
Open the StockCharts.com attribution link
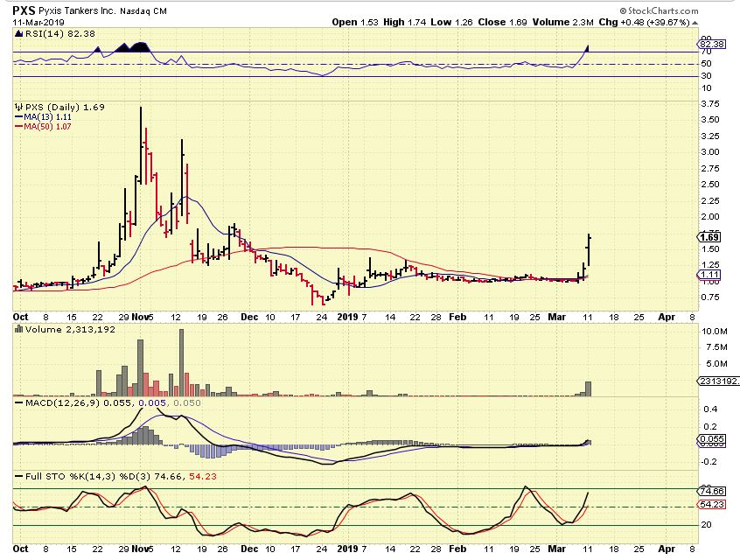point(659,10)
